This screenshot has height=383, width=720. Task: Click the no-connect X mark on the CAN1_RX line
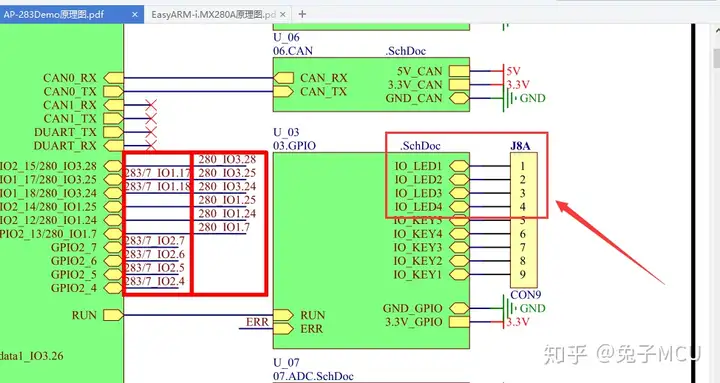151,105
